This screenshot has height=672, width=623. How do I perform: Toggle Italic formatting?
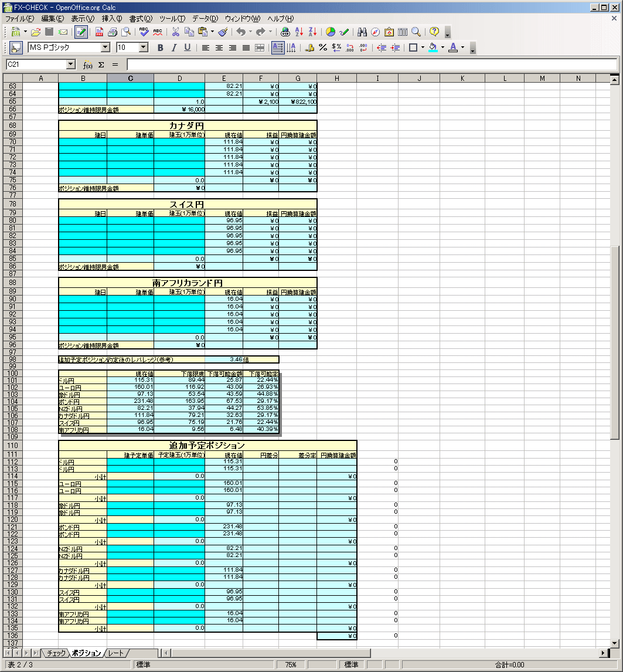click(x=173, y=47)
